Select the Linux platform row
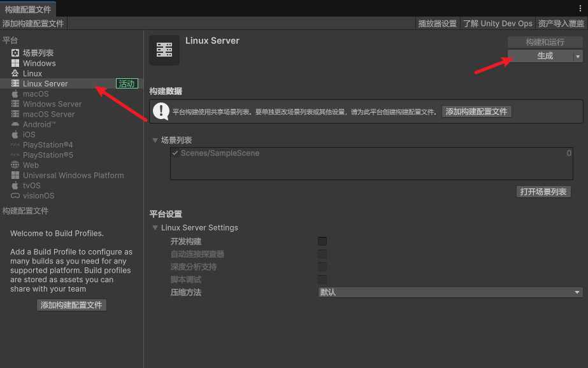The image size is (588, 368). pos(71,73)
